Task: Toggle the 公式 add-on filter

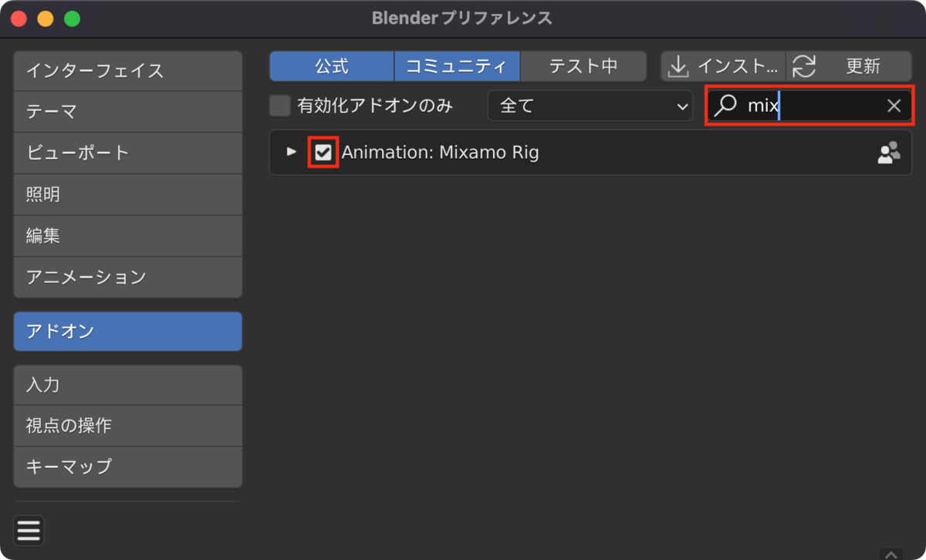Action: 332,66
